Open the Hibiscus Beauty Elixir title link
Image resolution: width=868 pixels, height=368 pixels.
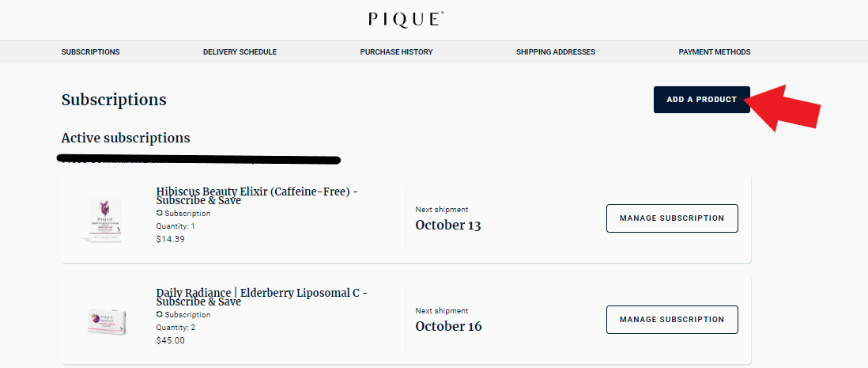257,196
